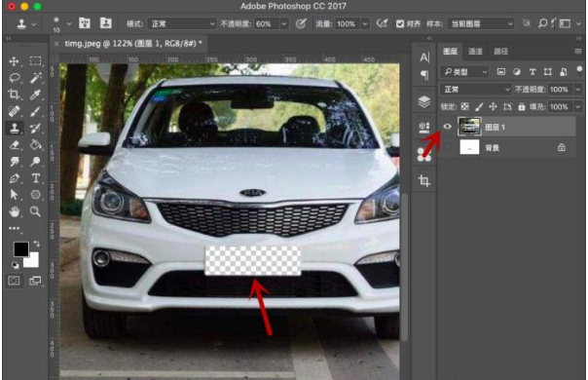The width and height of the screenshot is (588, 380).
Task: Switch to the 通道 channels tab
Action: (475, 52)
